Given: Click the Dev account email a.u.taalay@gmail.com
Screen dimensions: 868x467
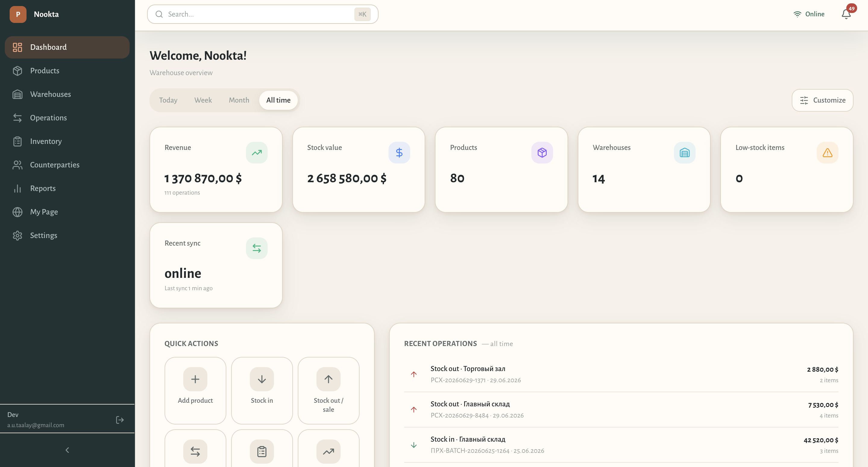Looking at the screenshot, I should [x=36, y=425].
